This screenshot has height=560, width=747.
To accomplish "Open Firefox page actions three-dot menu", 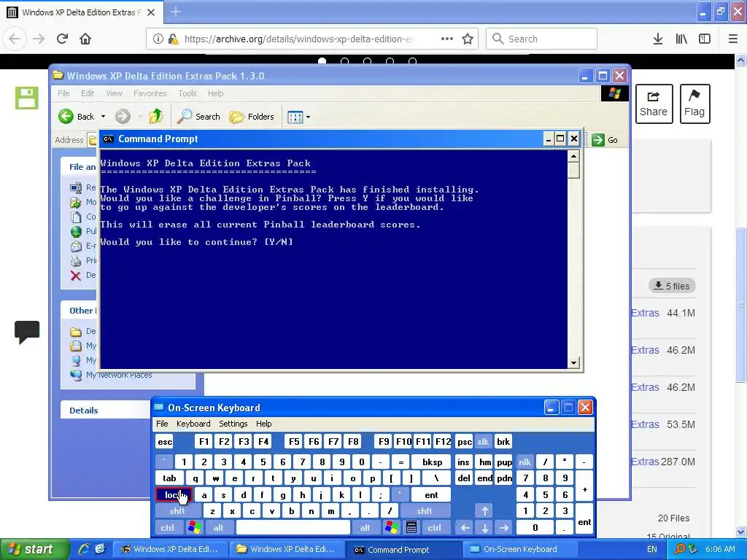I will pos(447,39).
